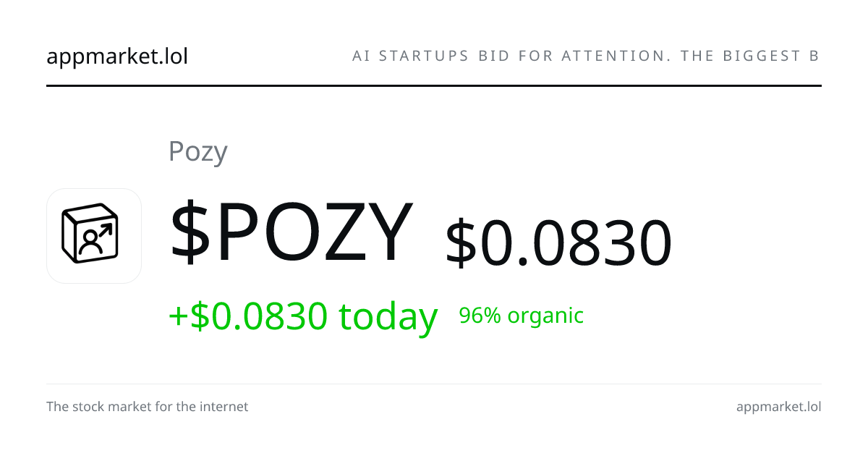Visit appmarket.lol link in footer

click(x=778, y=407)
